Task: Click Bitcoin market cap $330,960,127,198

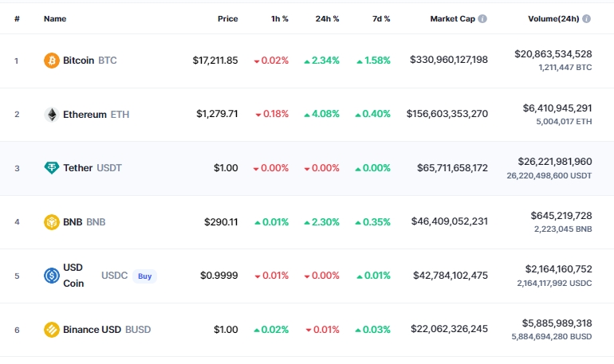Action: point(449,60)
